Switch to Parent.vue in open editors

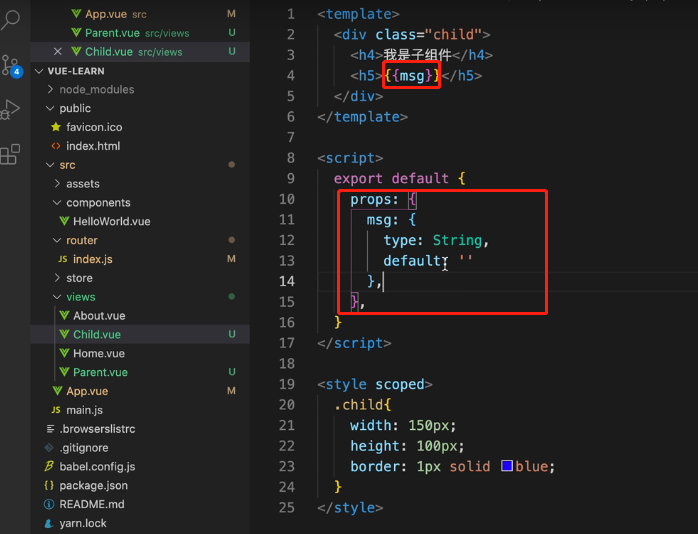pos(140,33)
